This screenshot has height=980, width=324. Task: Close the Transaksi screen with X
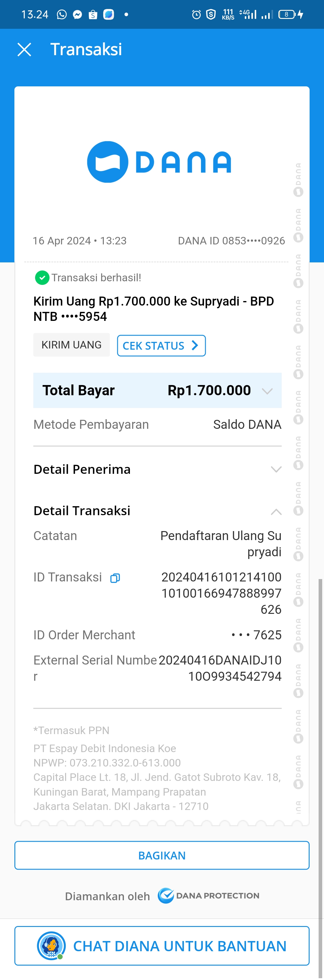tap(24, 50)
